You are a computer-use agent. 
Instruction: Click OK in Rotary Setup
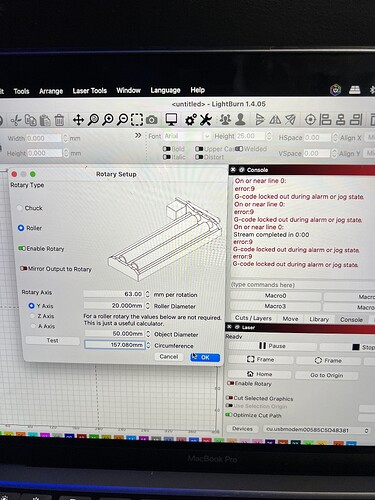coord(205,357)
